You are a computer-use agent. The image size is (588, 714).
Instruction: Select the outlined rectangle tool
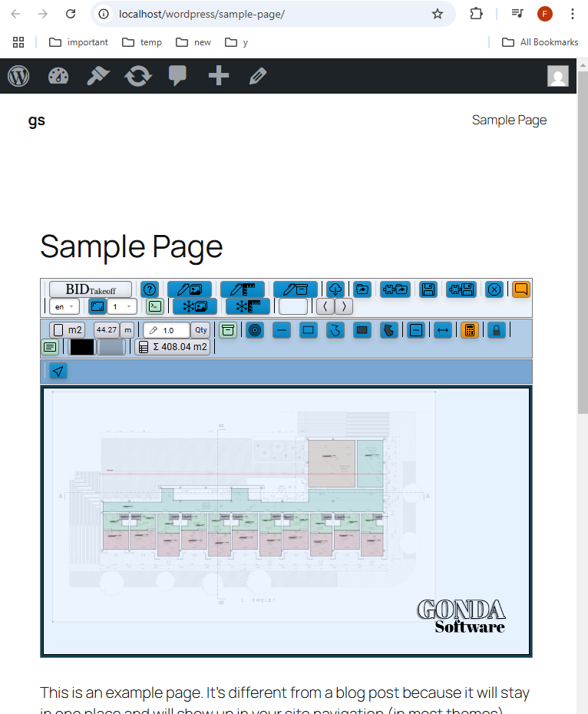coord(309,330)
